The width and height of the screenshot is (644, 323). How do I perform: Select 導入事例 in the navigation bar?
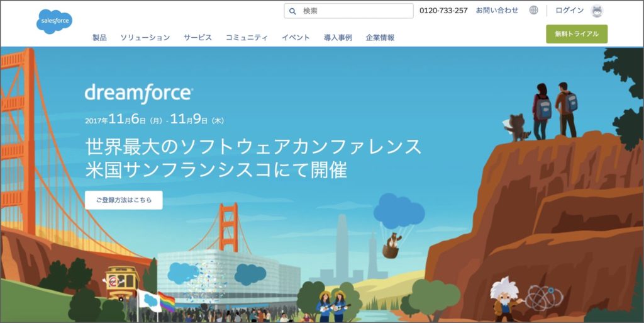click(338, 37)
